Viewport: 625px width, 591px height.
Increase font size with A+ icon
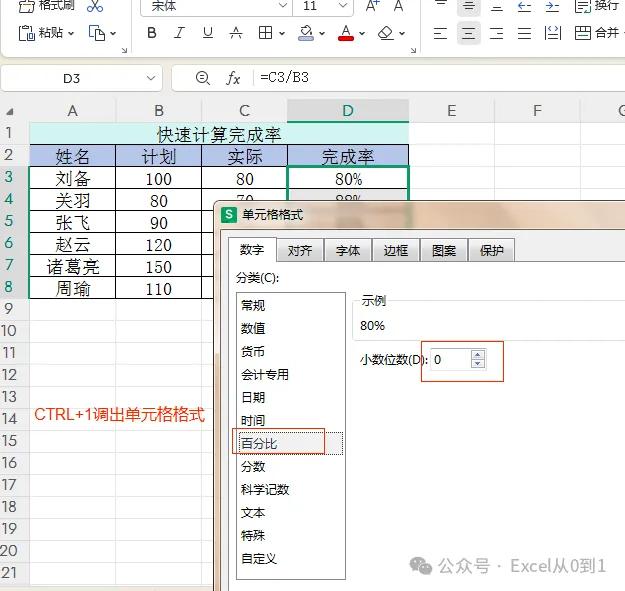coord(373,6)
